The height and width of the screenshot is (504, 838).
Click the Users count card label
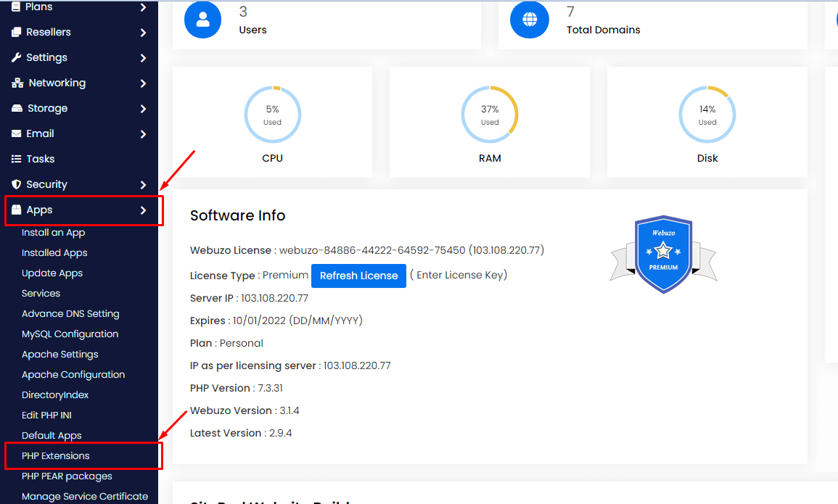click(x=252, y=30)
